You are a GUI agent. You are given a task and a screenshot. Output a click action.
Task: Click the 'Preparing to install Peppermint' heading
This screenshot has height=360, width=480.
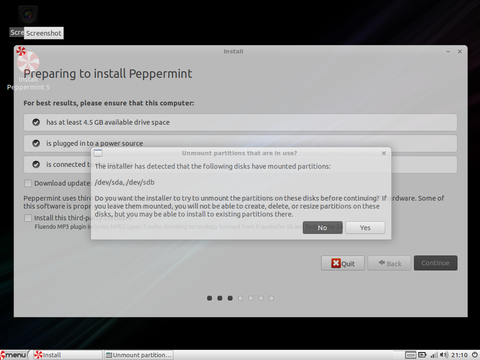click(x=108, y=74)
